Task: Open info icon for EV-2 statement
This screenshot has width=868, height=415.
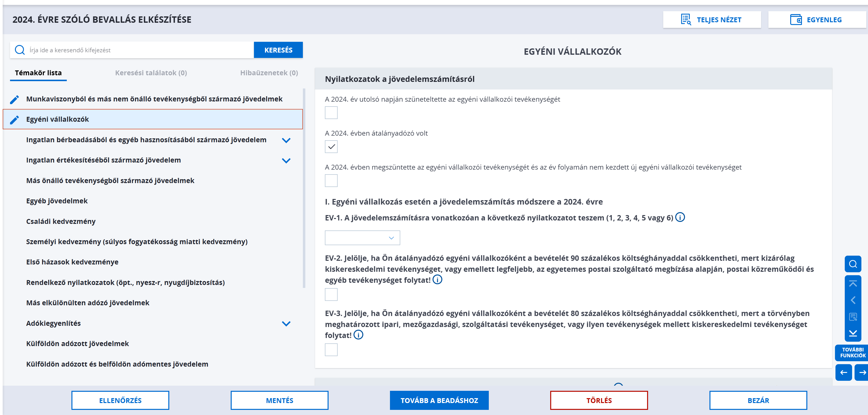Action: point(437,279)
